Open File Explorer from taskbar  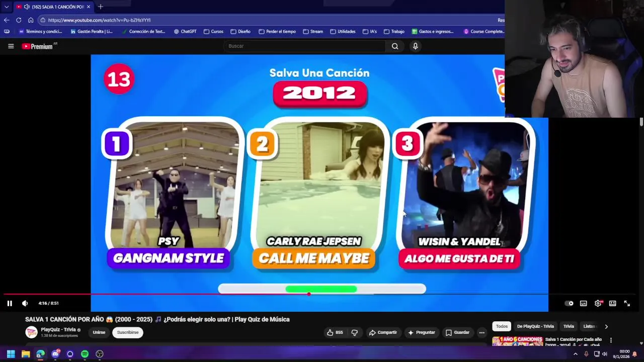[26, 354]
